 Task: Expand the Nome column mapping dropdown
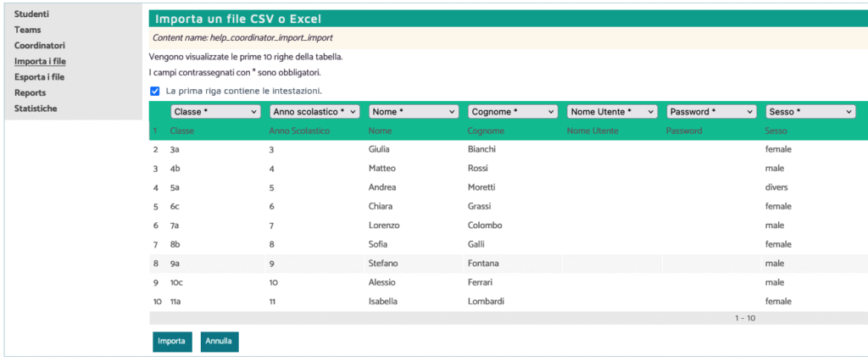pyautogui.click(x=414, y=111)
